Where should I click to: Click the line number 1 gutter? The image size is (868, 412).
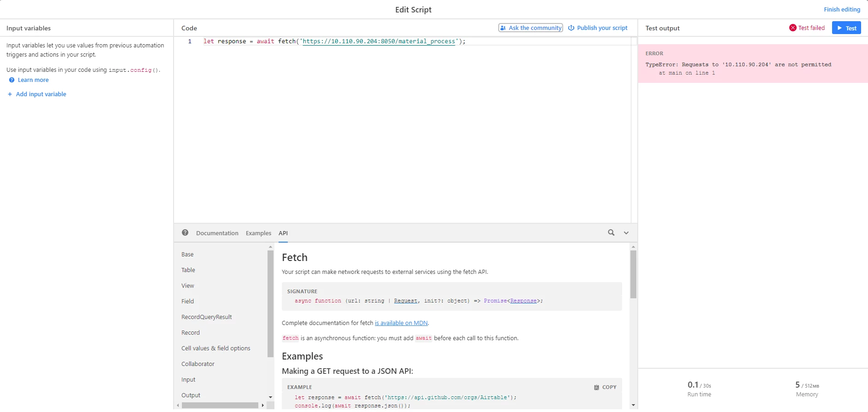point(190,41)
